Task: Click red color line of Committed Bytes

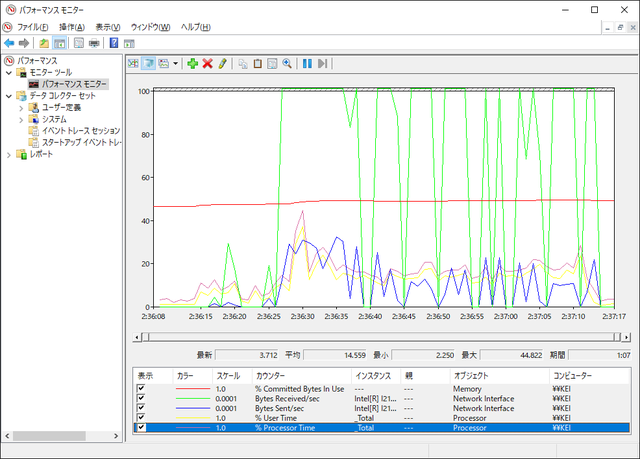Action: point(193,389)
